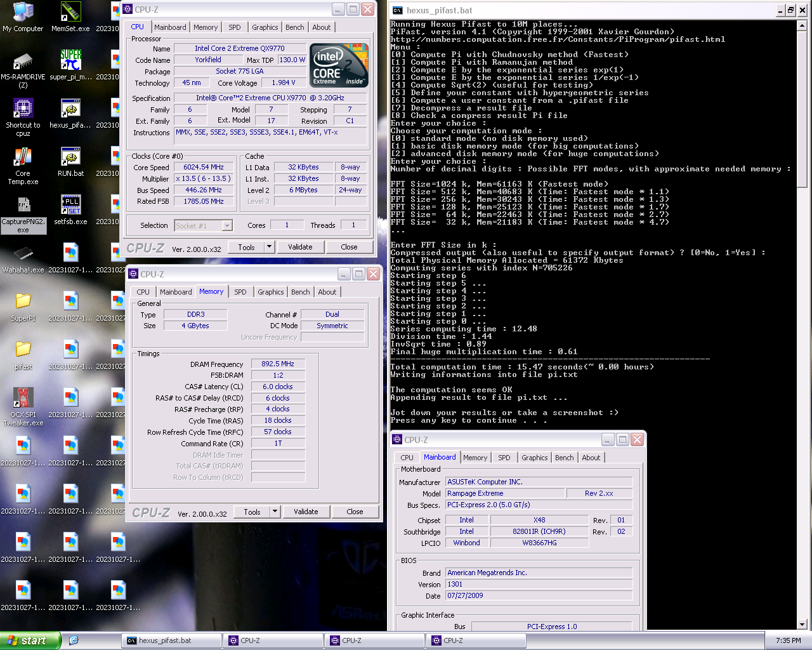Screen dimensions: 812x650
Task: Select the hexus_pifast desktop batch file
Action: pyautogui.click(x=70, y=114)
